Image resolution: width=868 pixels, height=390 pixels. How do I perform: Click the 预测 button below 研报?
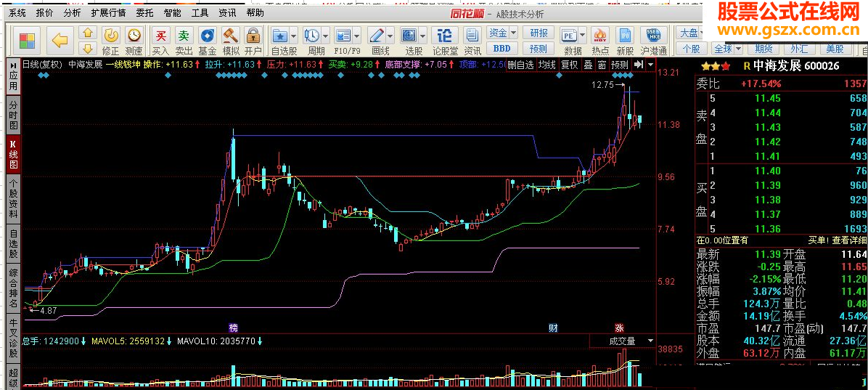(x=538, y=48)
